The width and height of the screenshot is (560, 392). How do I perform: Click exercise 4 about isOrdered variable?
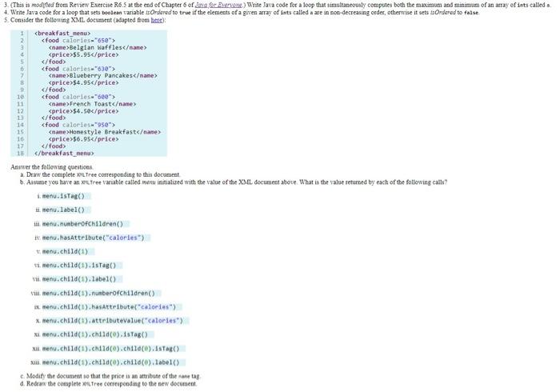point(242,13)
